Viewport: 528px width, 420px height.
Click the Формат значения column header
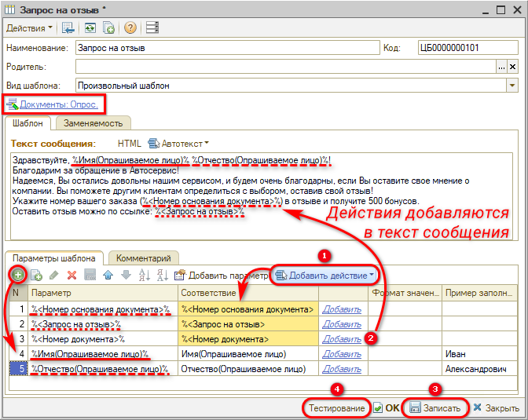click(x=405, y=293)
